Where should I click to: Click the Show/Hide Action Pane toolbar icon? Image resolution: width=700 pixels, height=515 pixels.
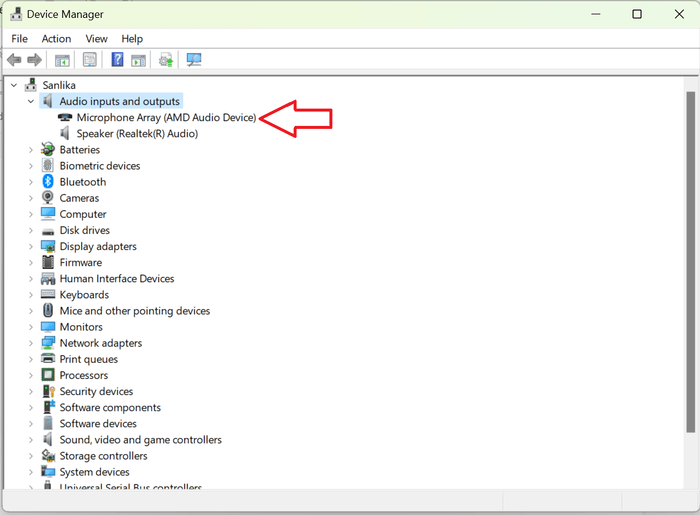tap(138, 60)
